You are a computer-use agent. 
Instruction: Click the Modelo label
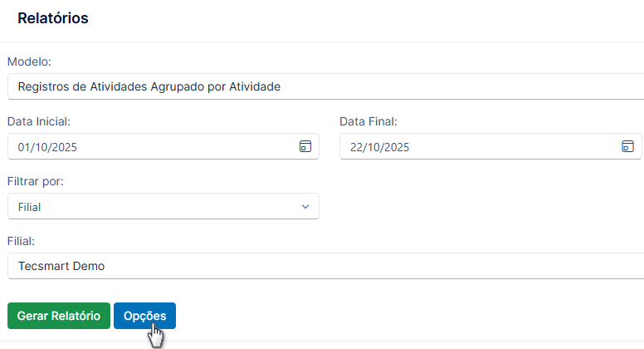(x=29, y=61)
